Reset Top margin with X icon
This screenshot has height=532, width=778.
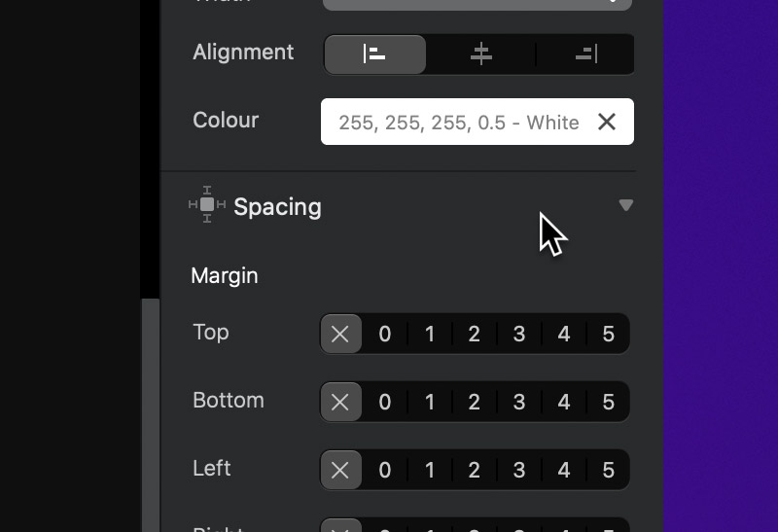pos(340,334)
